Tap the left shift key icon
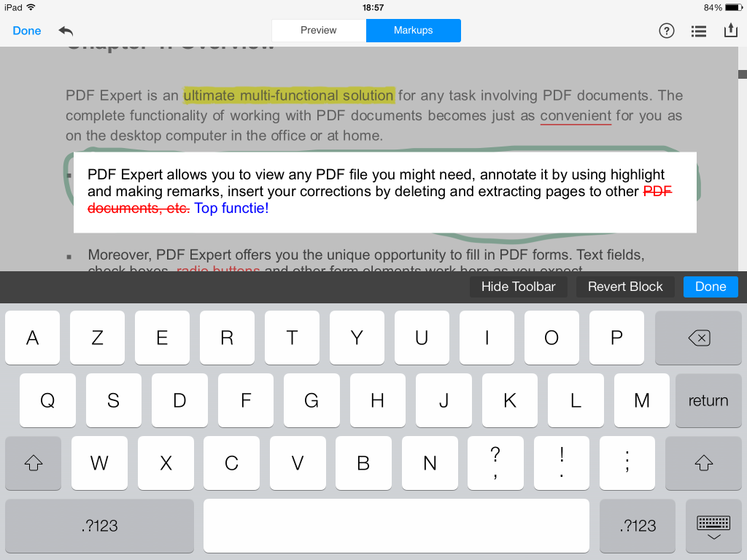The height and width of the screenshot is (560, 747). [x=33, y=463]
